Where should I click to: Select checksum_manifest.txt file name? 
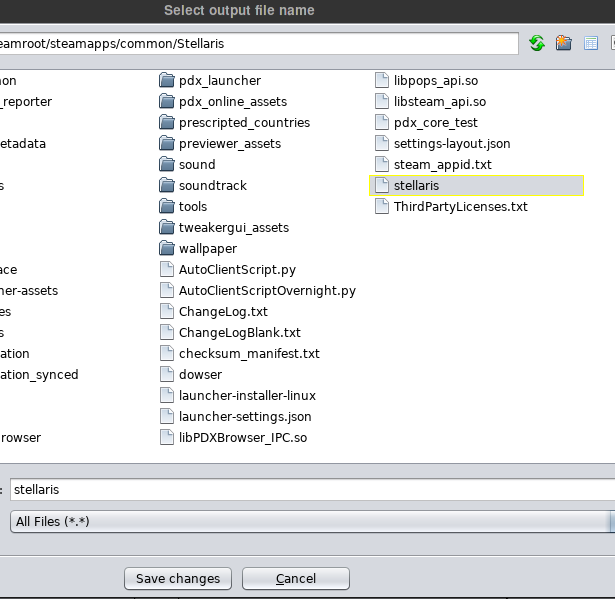pos(249,353)
